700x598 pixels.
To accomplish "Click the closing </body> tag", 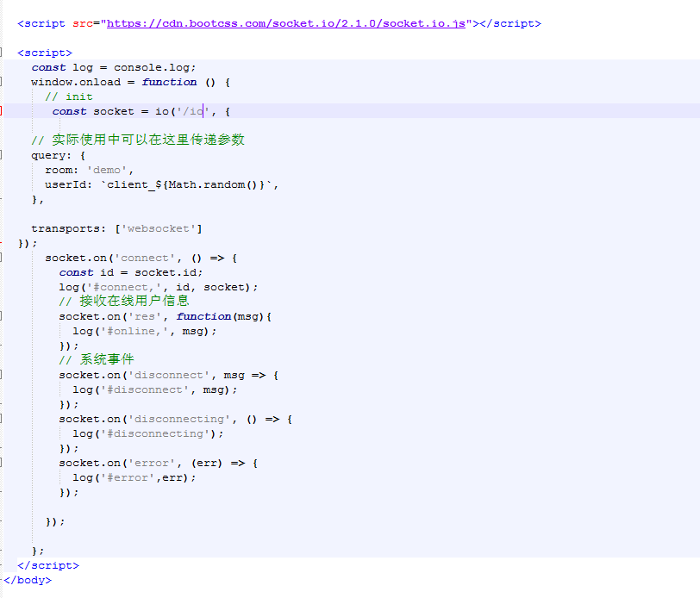I will (26, 580).
